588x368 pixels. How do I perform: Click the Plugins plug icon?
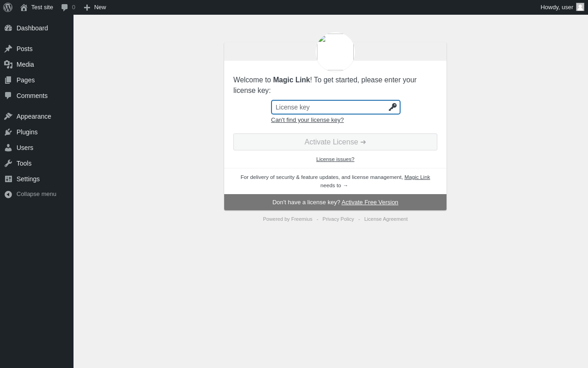[x=8, y=132]
